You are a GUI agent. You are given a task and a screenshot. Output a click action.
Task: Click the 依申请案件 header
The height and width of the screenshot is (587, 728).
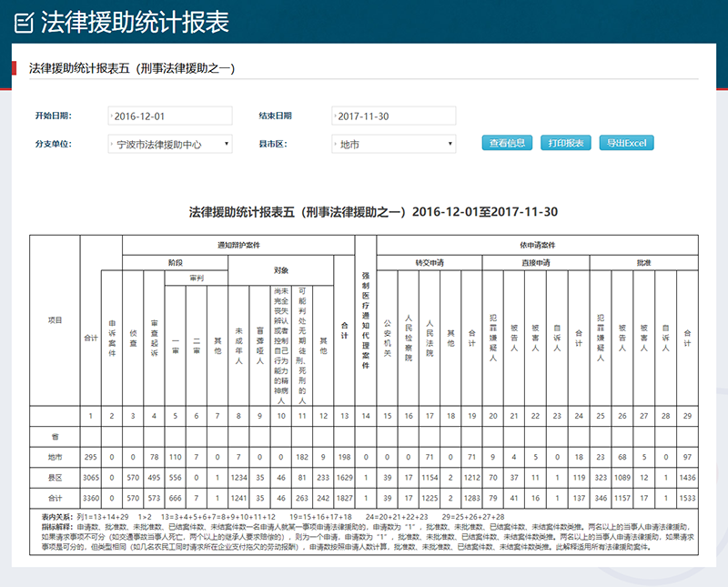coord(537,245)
